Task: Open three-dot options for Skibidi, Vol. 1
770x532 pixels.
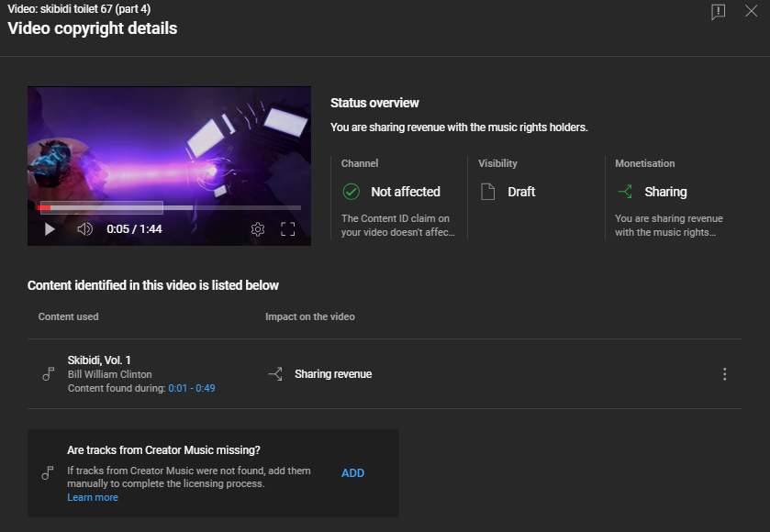Action: pyautogui.click(x=725, y=374)
